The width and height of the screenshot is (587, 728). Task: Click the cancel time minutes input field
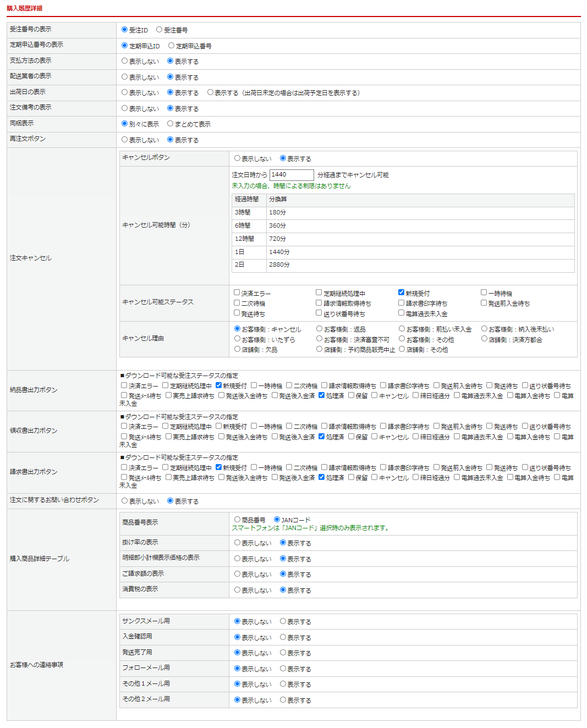point(292,175)
